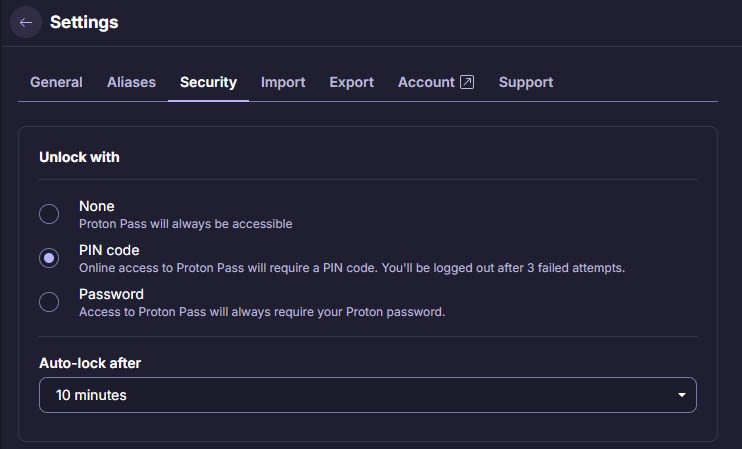Click the Settings page heading
Image resolution: width=742 pixels, height=449 pixels.
pos(84,22)
